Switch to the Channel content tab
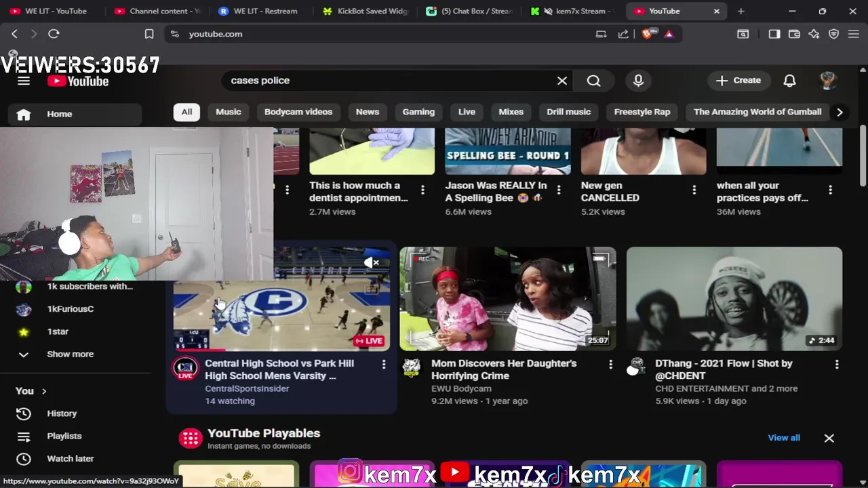 tap(158, 11)
